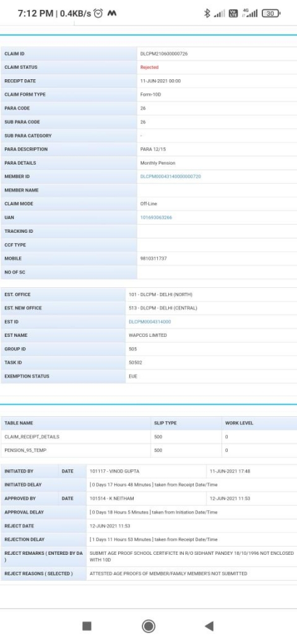Click the SLIP TYPE column header
The image size is (297, 644).
tap(165, 423)
